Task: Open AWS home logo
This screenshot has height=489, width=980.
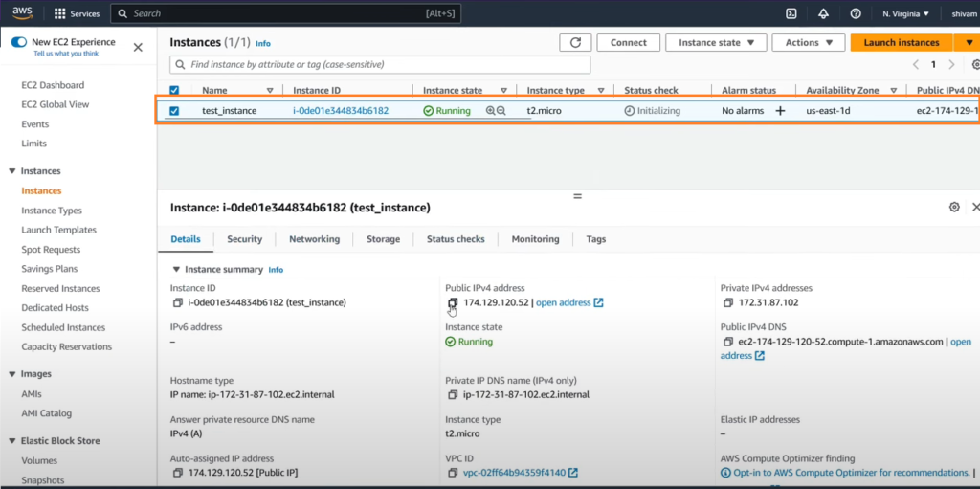Action: tap(23, 13)
